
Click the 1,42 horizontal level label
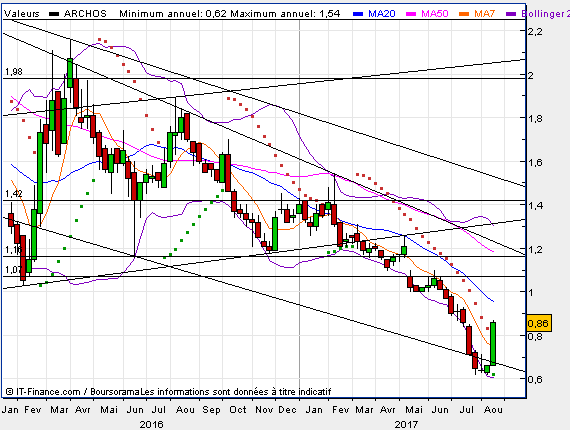(x=13, y=194)
